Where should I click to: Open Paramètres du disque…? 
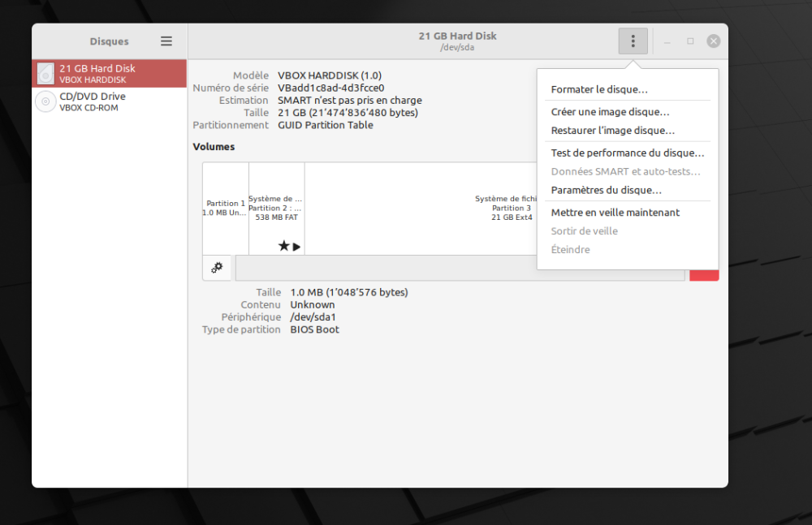pos(606,190)
